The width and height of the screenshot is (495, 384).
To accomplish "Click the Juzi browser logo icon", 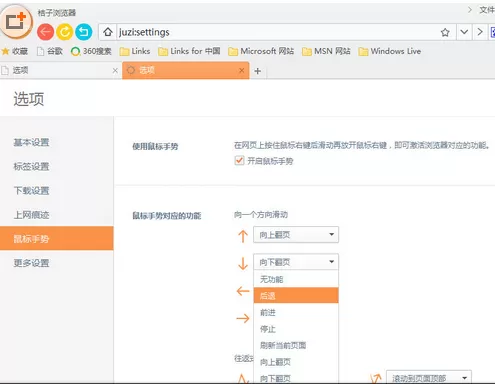I will tap(16, 22).
